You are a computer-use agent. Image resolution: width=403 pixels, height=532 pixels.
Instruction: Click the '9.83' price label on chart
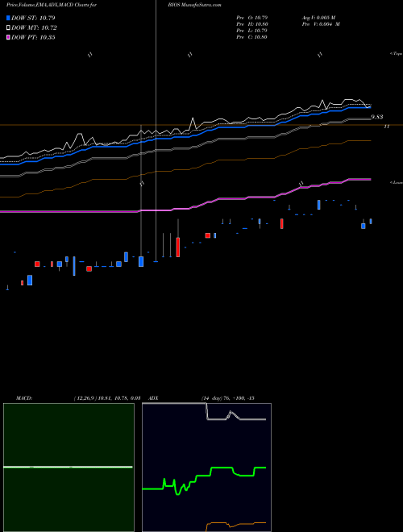coord(377,117)
